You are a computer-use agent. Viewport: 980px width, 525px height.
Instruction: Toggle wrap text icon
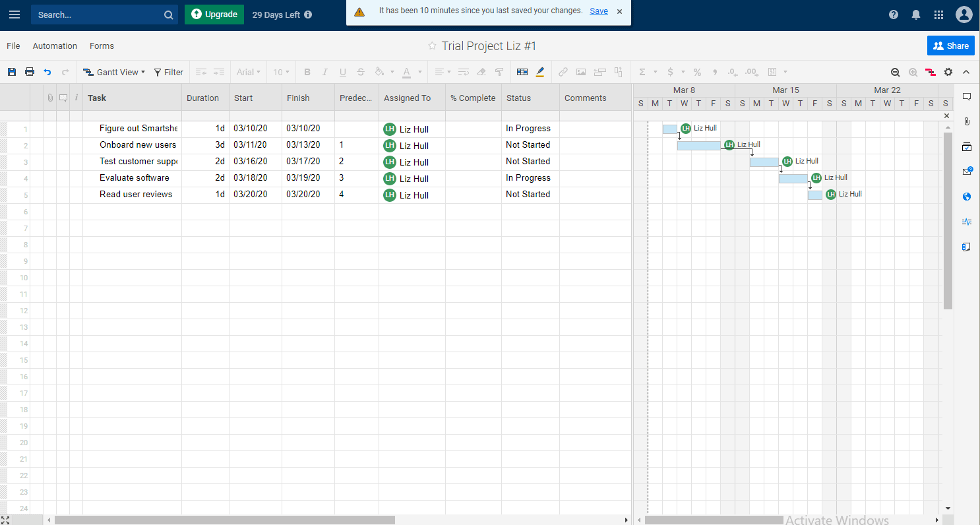coord(464,72)
